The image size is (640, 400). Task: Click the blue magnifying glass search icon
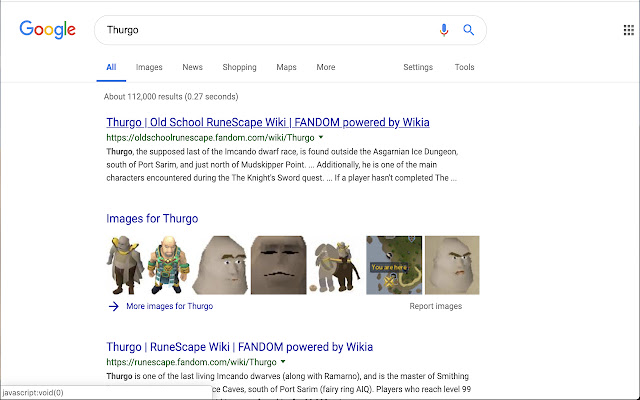click(x=468, y=30)
